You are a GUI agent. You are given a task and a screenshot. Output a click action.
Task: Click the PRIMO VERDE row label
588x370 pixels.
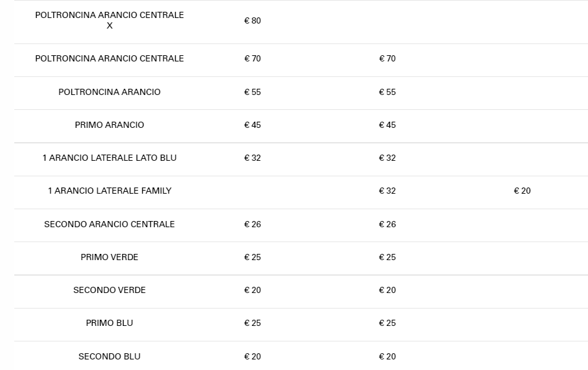[x=109, y=257]
